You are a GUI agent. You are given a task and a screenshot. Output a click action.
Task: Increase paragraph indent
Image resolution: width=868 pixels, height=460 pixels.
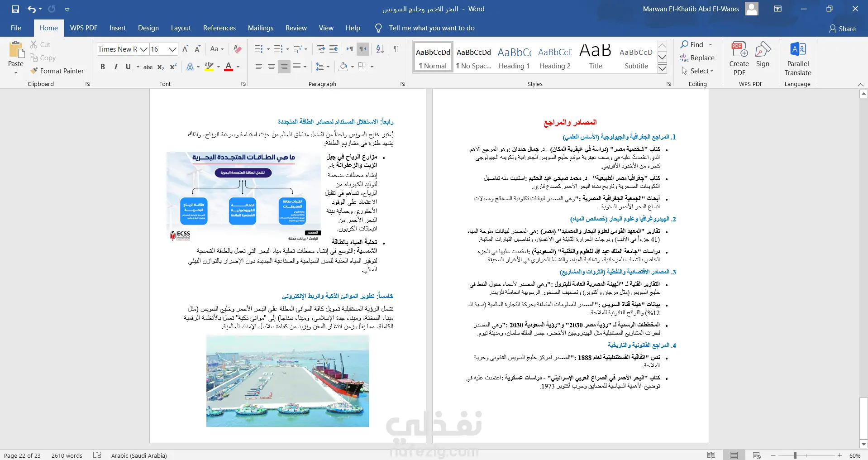tap(334, 49)
